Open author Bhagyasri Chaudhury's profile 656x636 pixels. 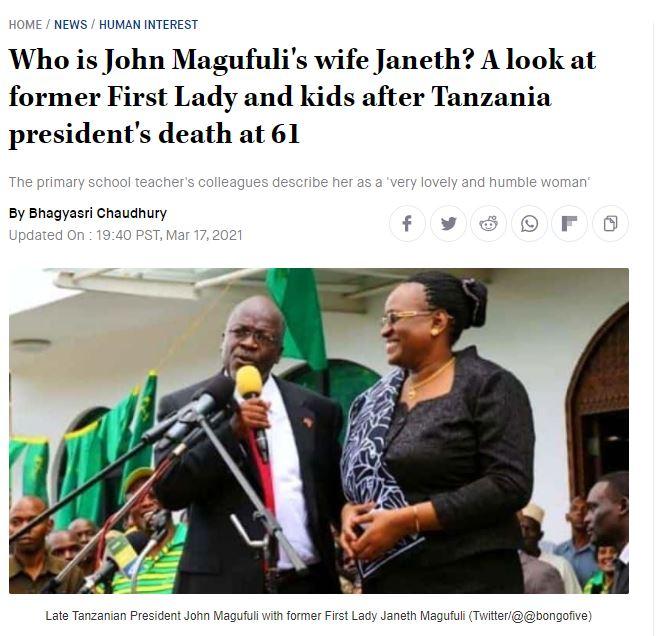(x=97, y=213)
